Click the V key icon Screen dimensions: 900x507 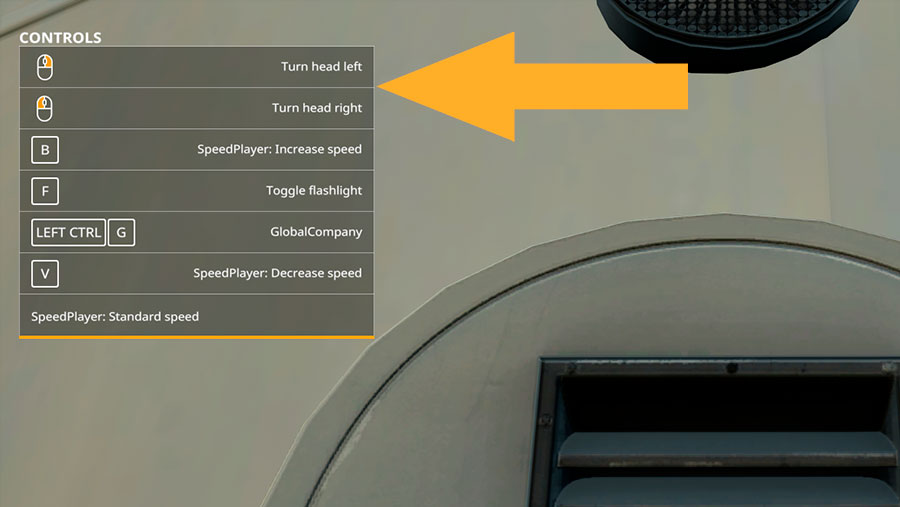[x=45, y=274]
